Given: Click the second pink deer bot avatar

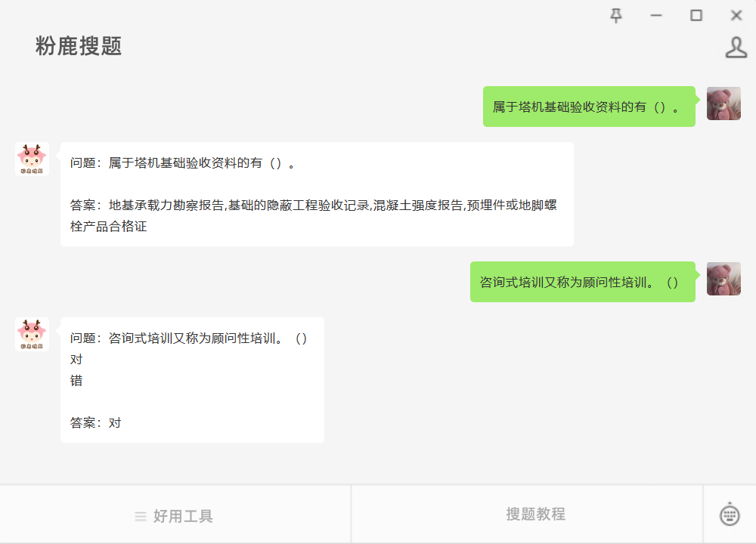Looking at the screenshot, I should coord(32,334).
